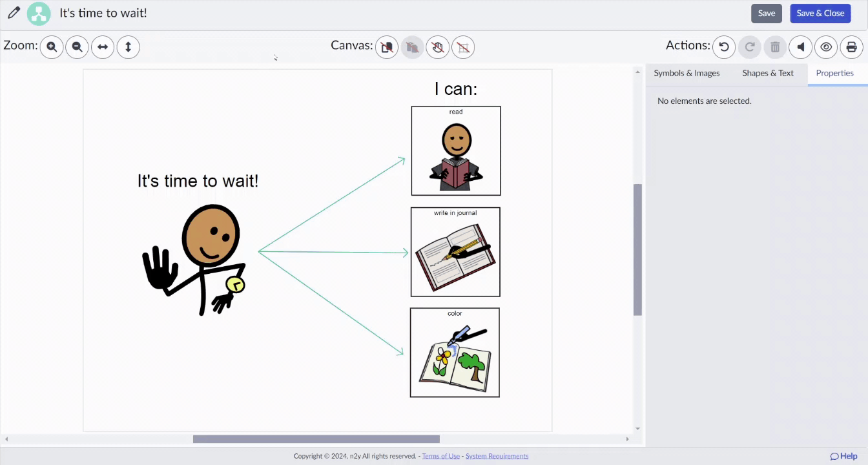The height and width of the screenshot is (465, 868).
Task: Click the zoom in magnifier icon
Action: pyautogui.click(x=52, y=46)
